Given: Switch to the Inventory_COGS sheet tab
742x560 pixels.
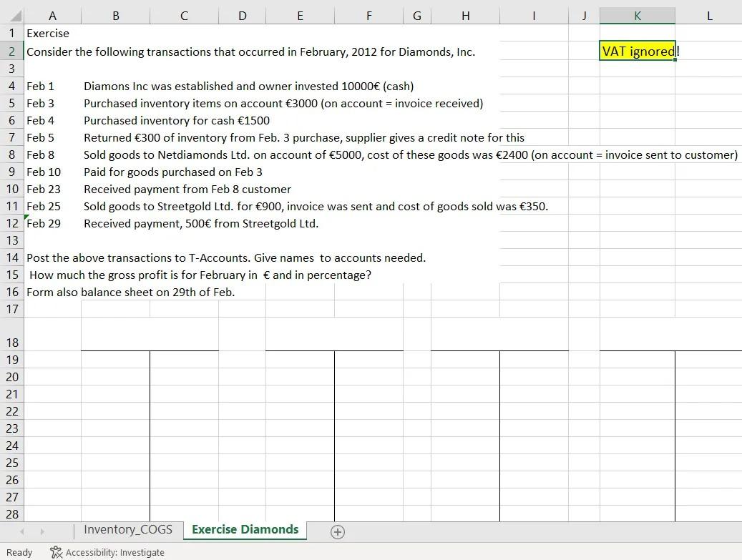Looking at the screenshot, I should (x=128, y=530).
